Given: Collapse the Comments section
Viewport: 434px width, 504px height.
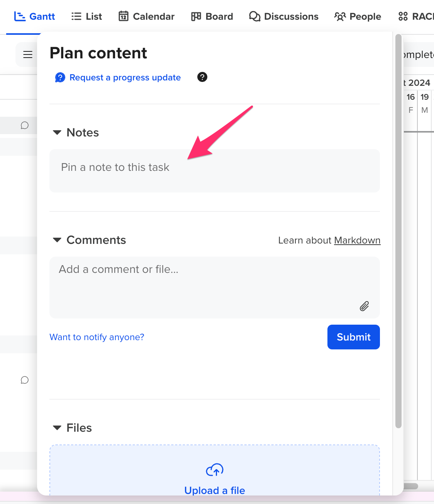Looking at the screenshot, I should point(57,240).
